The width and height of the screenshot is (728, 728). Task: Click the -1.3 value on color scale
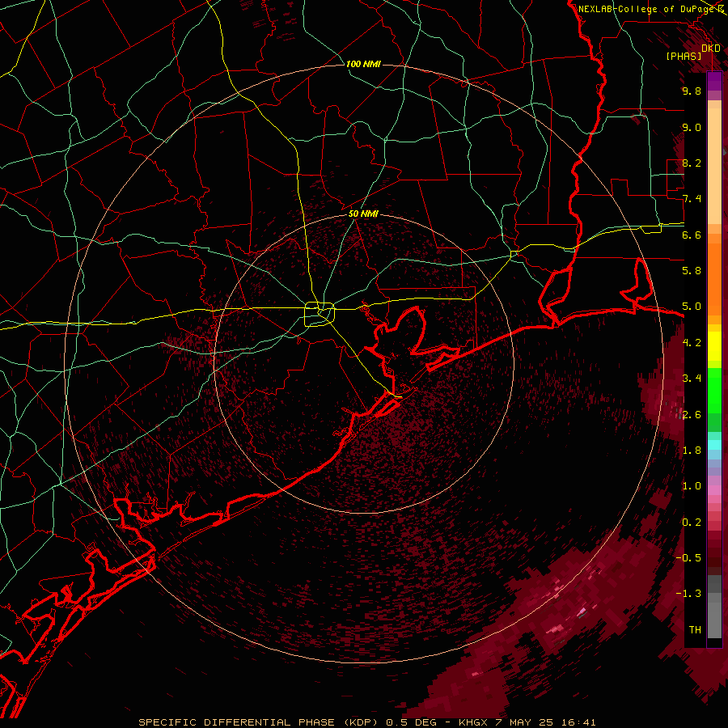pos(688,594)
